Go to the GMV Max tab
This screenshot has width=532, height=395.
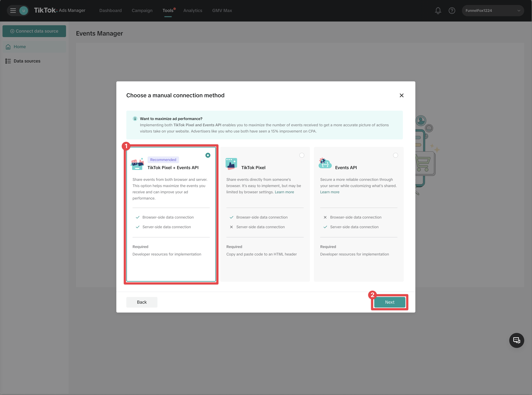pyautogui.click(x=222, y=10)
